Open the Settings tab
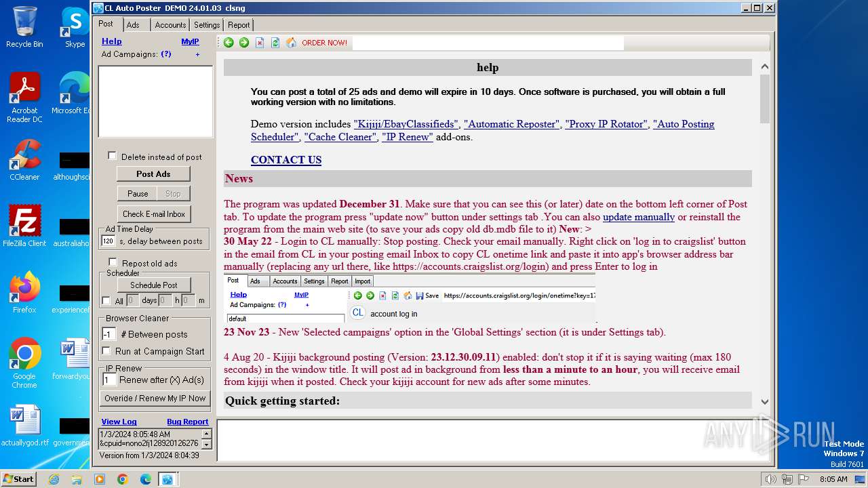The height and width of the screenshot is (488, 868). (207, 25)
